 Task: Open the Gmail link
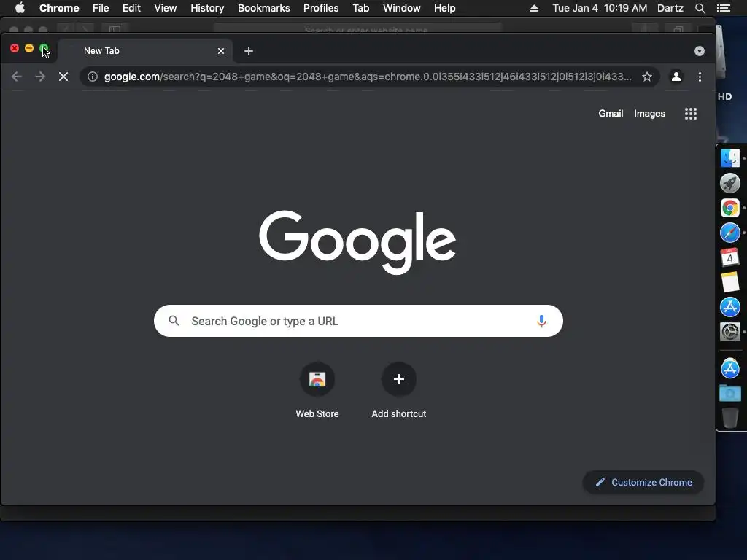click(611, 113)
